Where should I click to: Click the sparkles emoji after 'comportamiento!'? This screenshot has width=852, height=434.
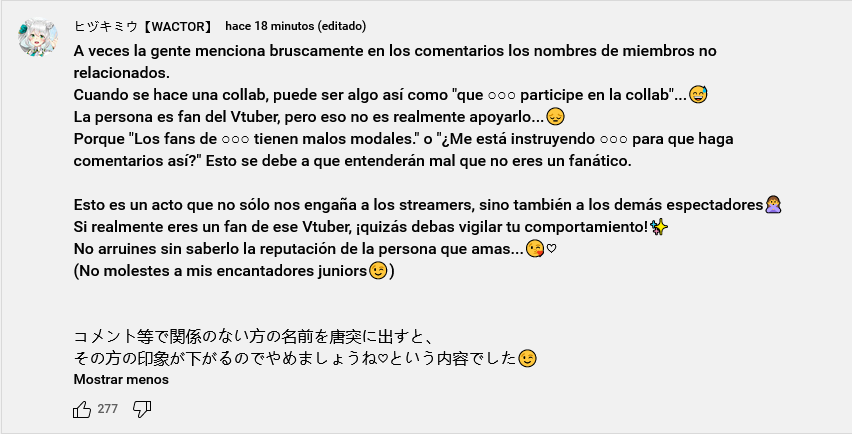659,227
